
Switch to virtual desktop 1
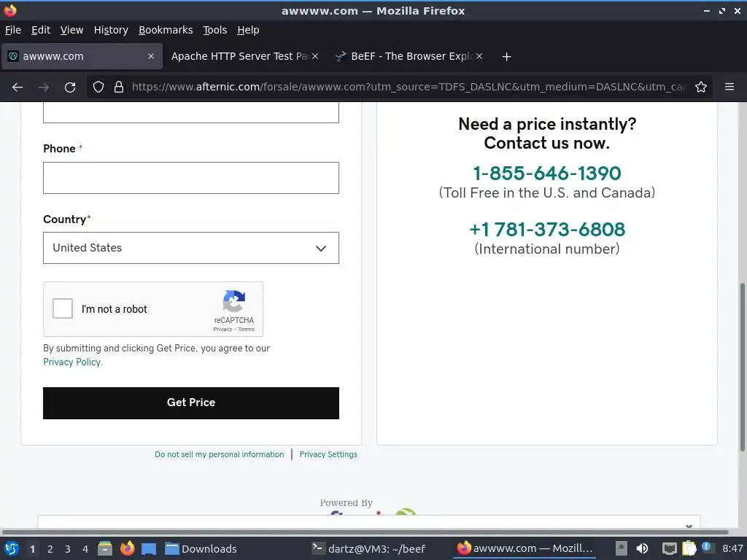point(32,549)
